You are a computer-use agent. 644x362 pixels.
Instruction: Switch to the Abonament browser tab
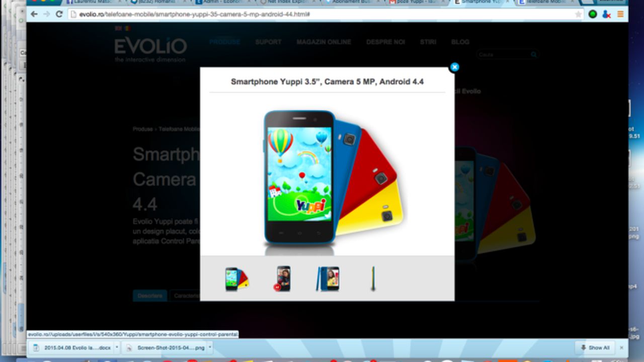pyautogui.click(x=352, y=3)
